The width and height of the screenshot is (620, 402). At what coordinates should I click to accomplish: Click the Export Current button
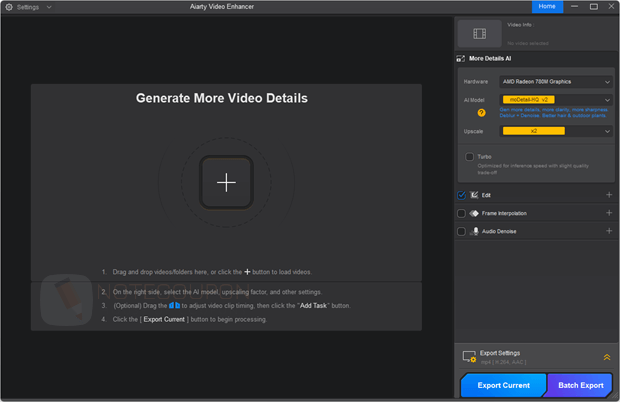click(x=503, y=385)
